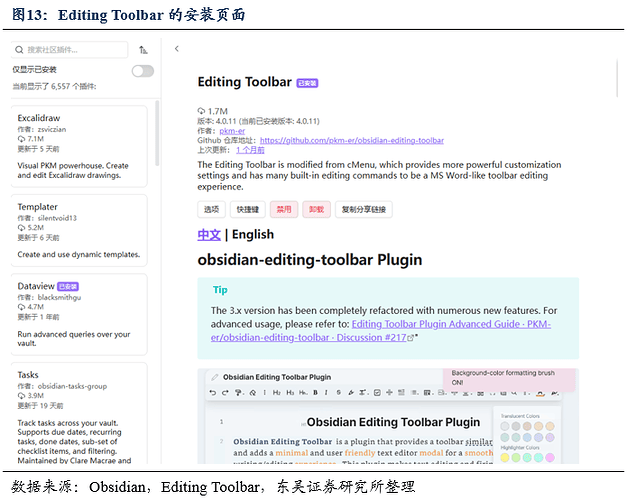The width and height of the screenshot is (627, 499).
Task: Click the 选项 options button
Action: point(212,210)
